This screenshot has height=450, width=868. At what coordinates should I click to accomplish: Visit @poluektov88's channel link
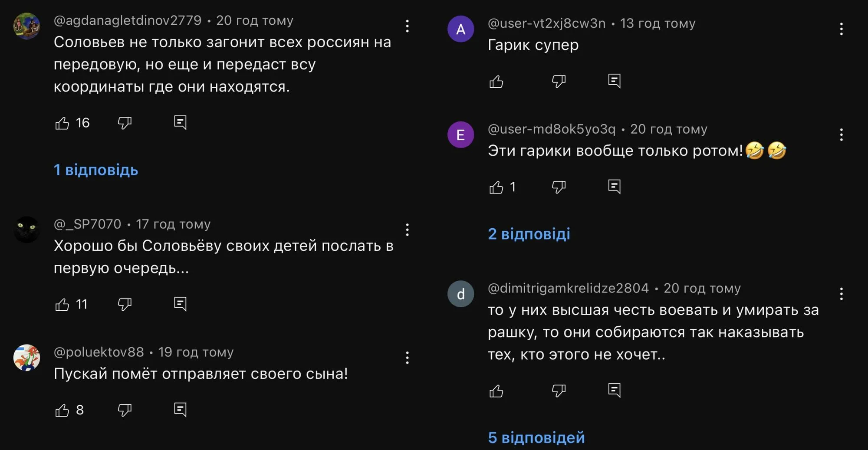pyautogui.click(x=99, y=352)
